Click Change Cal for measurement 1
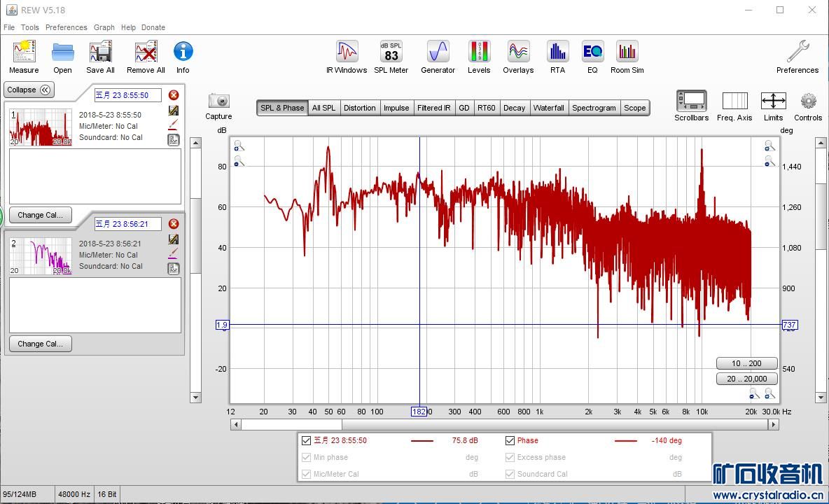Image resolution: width=829 pixels, height=504 pixels. click(x=40, y=215)
